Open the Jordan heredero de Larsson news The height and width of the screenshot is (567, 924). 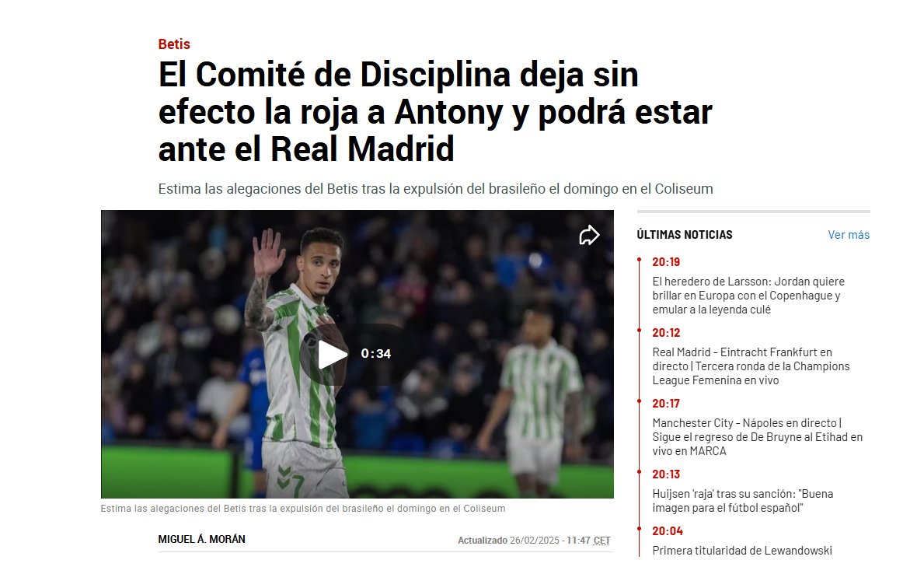pyautogui.click(x=748, y=296)
